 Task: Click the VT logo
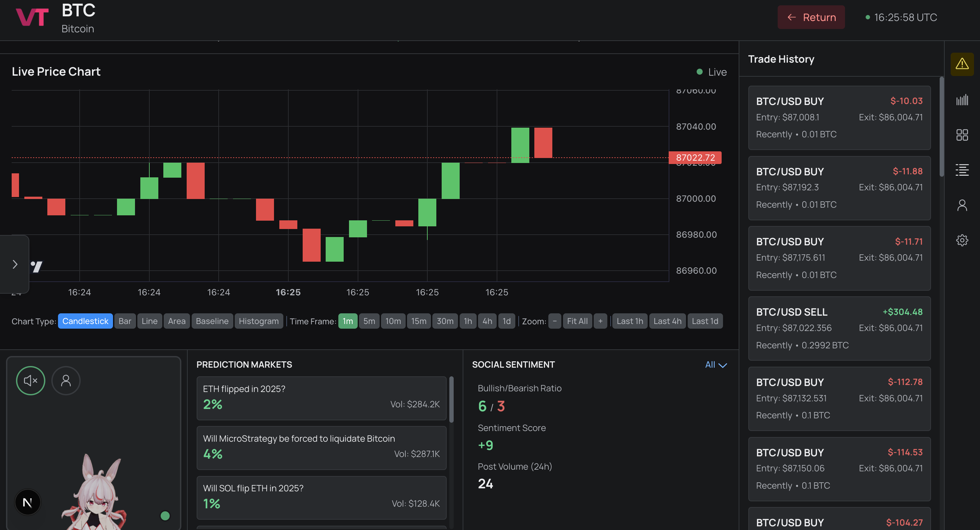32,18
